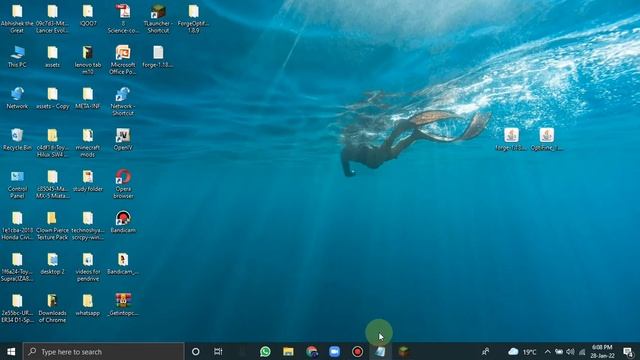Image resolution: width=640 pixels, height=360 pixels.
Task: Open the taskbar clock showing 6:08 PM
Action: 602,351
